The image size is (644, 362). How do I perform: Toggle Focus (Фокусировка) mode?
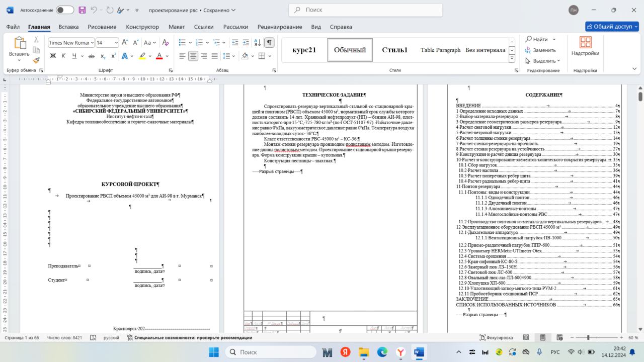point(496,338)
